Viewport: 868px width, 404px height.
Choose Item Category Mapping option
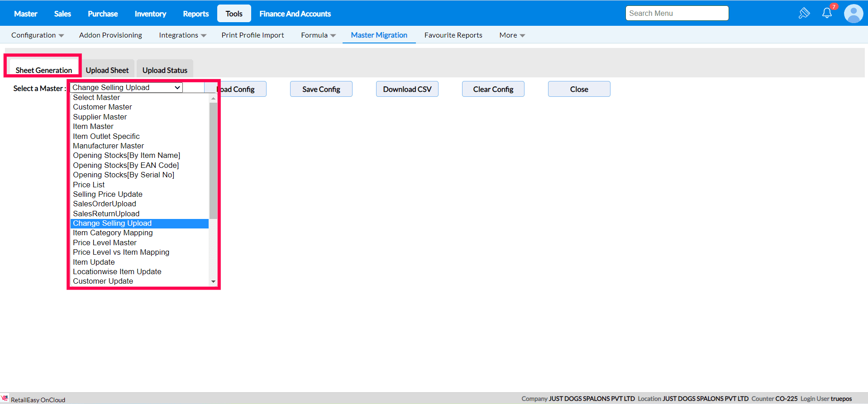(x=139, y=233)
